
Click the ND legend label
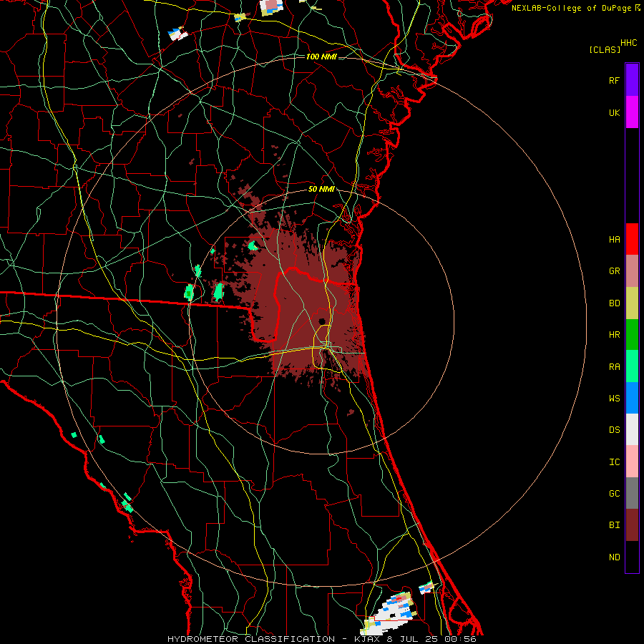coord(614,557)
